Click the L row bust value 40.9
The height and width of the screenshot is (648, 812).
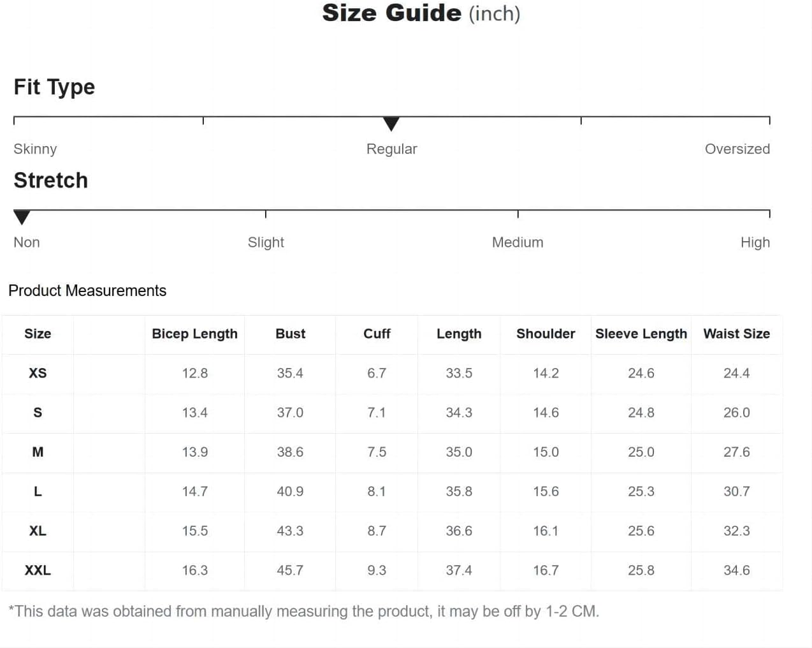[290, 492]
